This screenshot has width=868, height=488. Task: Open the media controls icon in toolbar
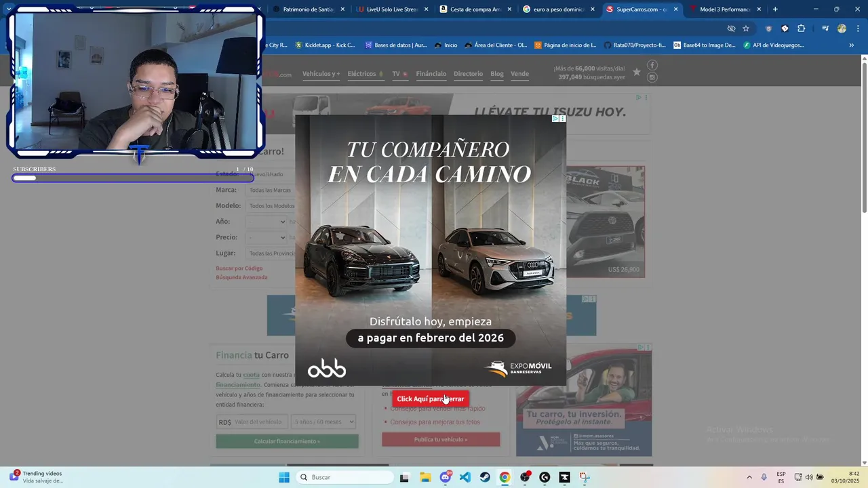825,28
